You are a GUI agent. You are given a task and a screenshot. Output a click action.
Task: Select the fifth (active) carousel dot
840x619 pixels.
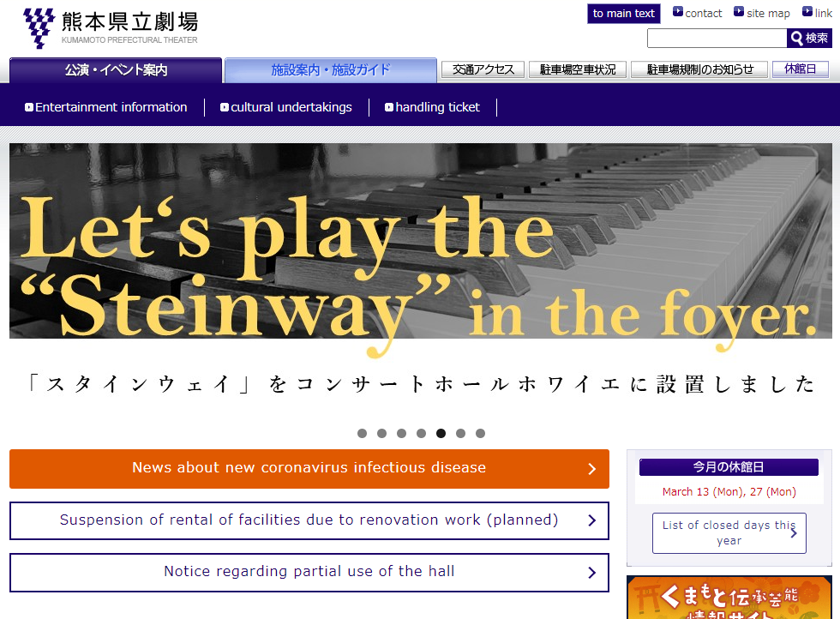[x=441, y=433]
